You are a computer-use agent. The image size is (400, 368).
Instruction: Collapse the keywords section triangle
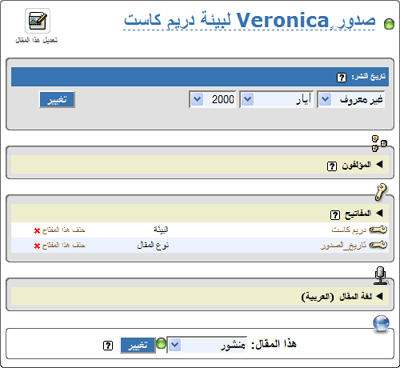tap(379, 213)
